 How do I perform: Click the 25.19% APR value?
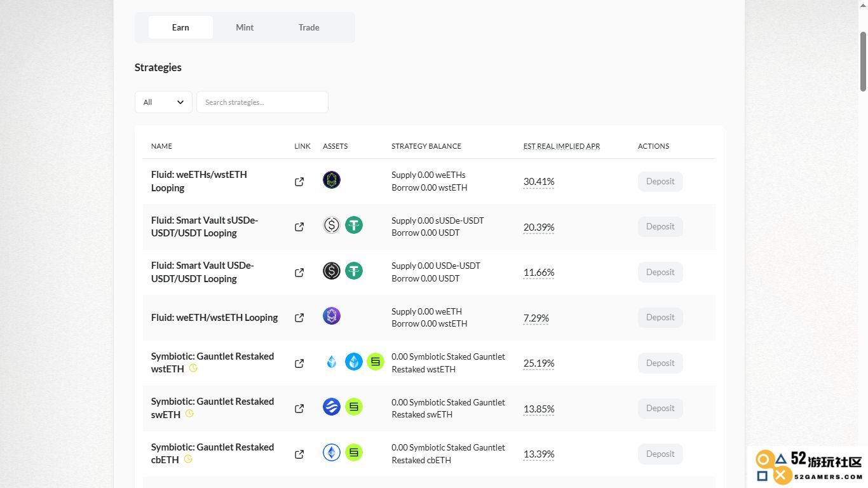point(539,363)
